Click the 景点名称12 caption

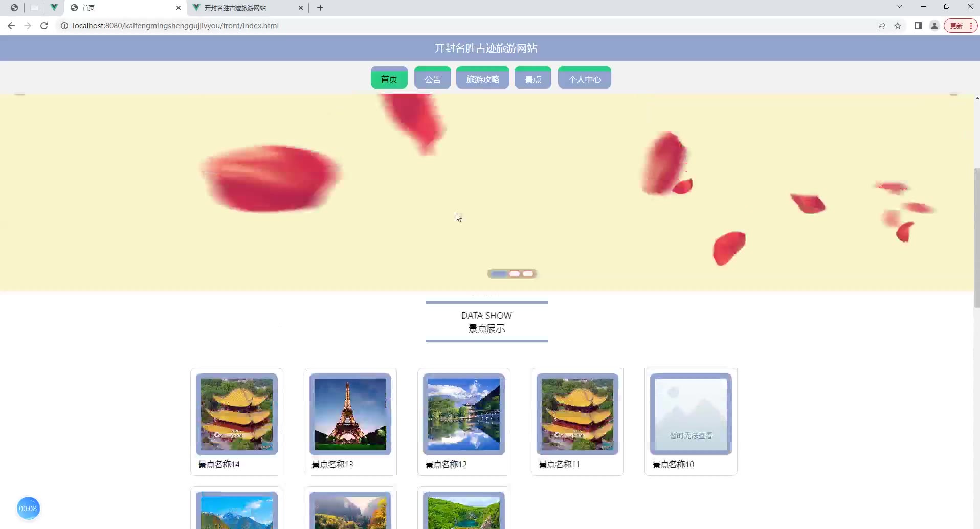coord(446,465)
